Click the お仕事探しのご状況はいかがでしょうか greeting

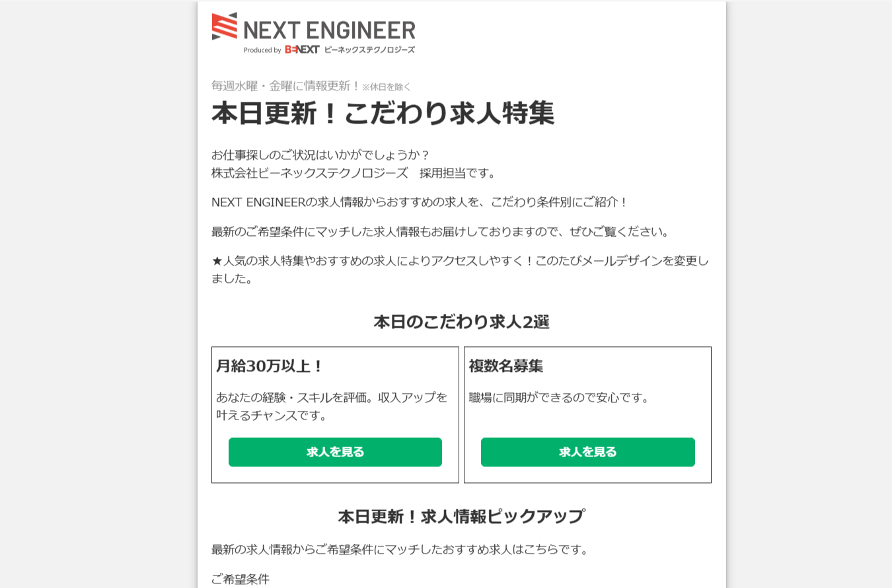coord(321,155)
